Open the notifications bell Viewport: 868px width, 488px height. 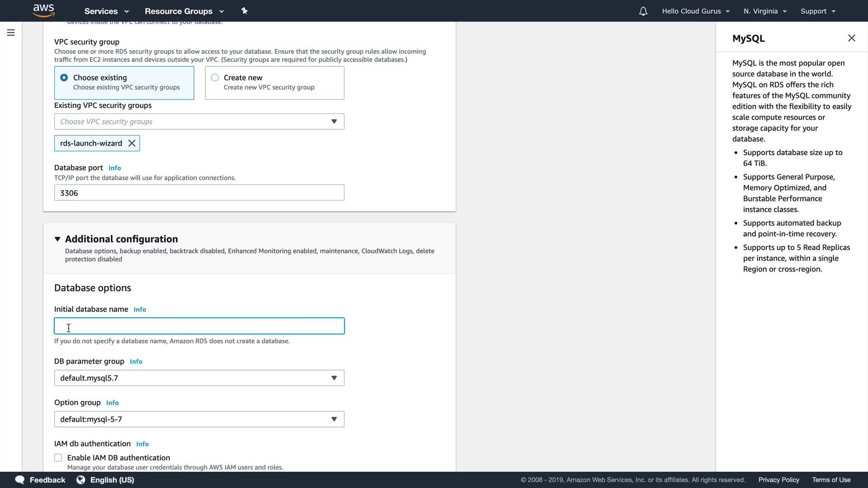(643, 11)
